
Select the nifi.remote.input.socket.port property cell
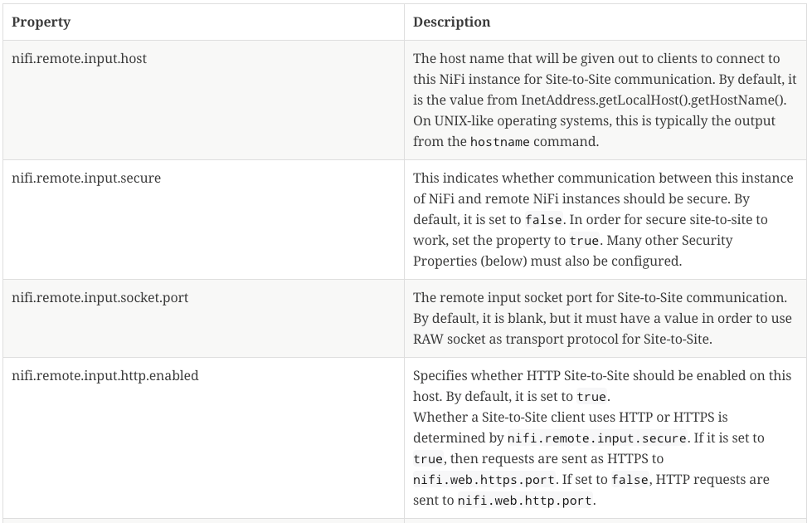click(x=100, y=297)
